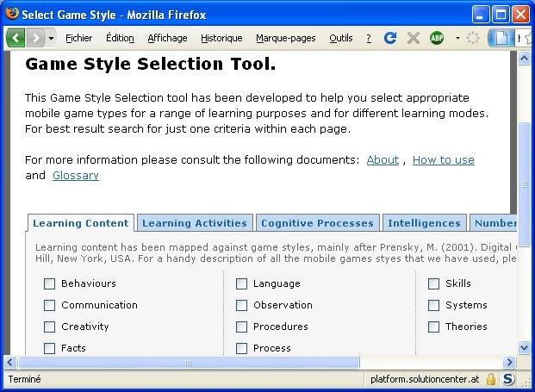This screenshot has height=392, width=535.
Task: Open the Glossary link
Action: 76,175
